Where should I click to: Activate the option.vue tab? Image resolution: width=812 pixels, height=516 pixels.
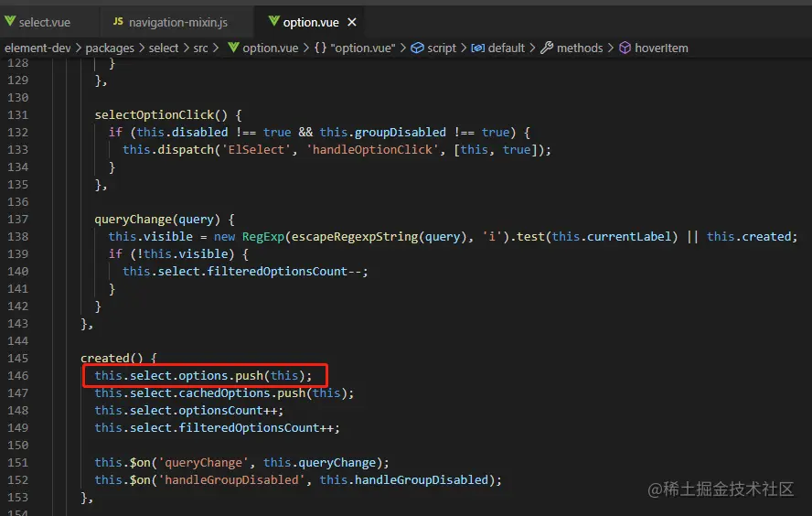[x=310, y=22]
